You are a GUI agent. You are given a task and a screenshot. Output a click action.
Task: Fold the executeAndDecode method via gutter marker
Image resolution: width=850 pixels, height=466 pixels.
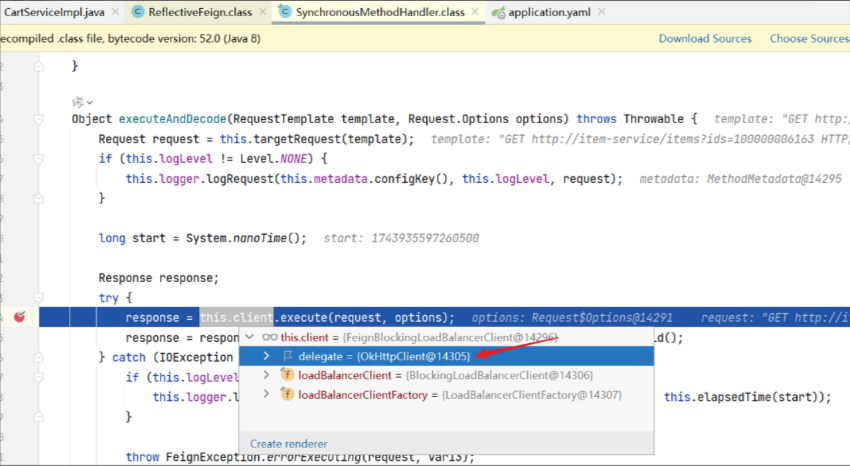(39, 119)
